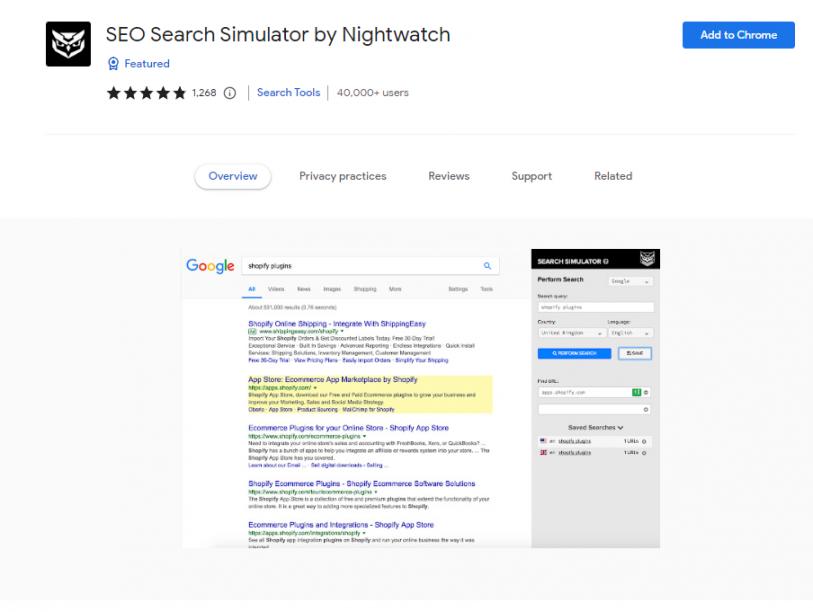Click the UK flag saved search icon
This screenshot has width=813, height=612.
543,453
